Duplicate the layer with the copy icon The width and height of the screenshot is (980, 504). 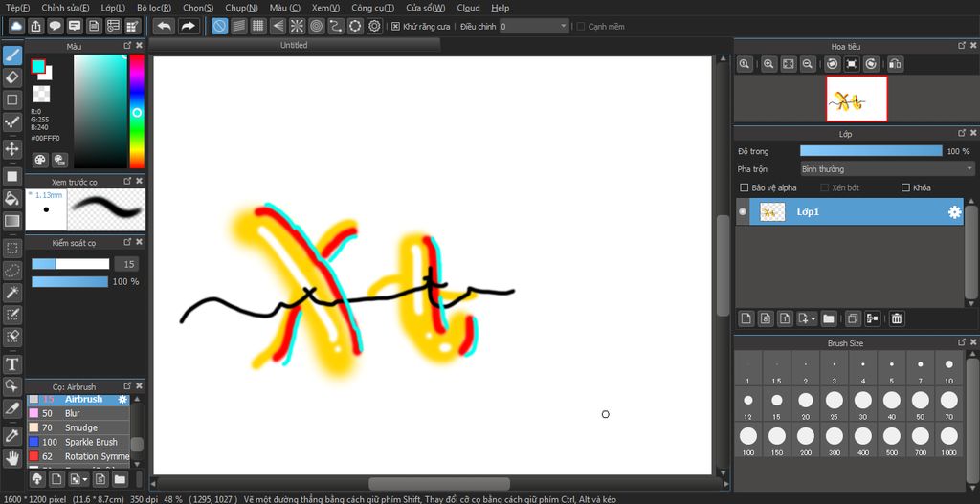(x=852, y=318)
